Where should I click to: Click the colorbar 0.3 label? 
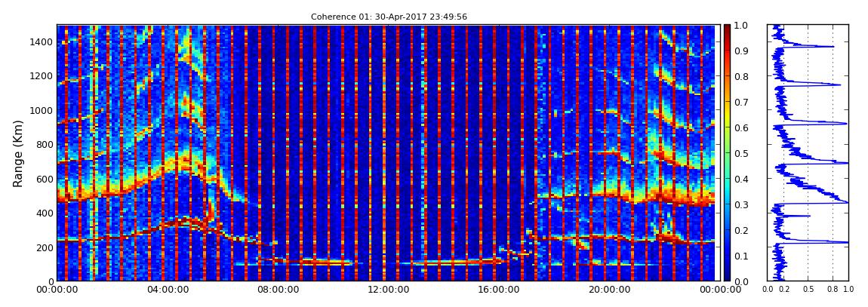click(740, 204)
